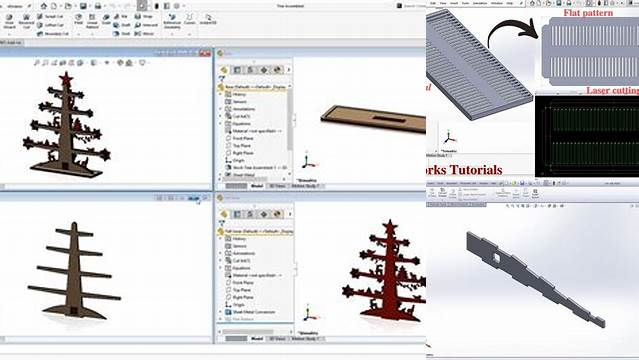Expand Sheet-Metal Conversion node in lower tree

220,312
